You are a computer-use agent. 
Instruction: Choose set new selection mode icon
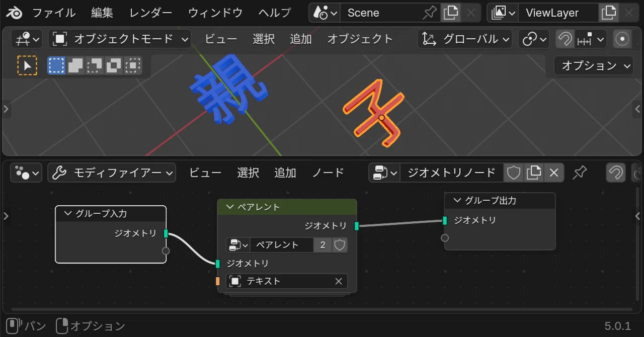pos(57,65)
